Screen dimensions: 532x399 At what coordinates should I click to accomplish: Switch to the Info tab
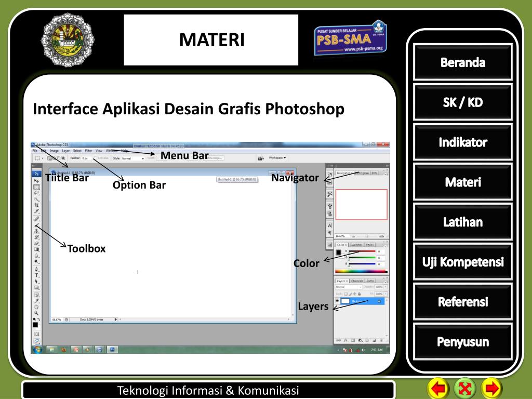374,173
